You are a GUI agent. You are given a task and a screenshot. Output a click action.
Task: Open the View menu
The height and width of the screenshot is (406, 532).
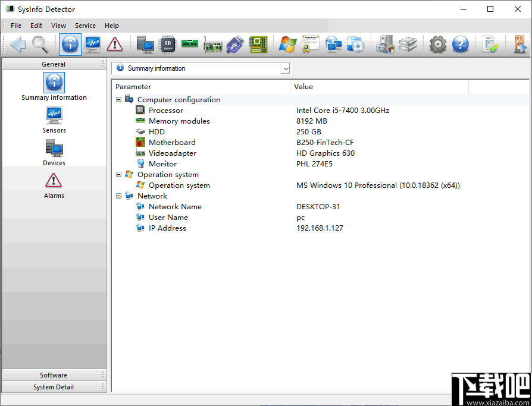(58, 26)
